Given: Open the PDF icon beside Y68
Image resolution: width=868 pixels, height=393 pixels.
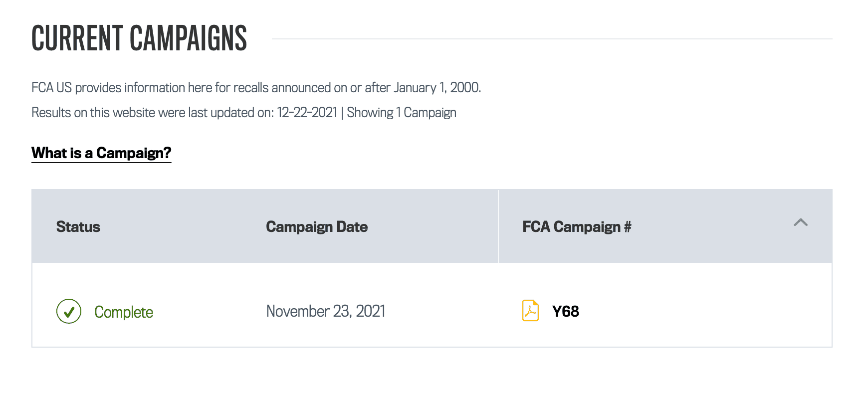Looking at the screenshot, I should pyautogui.click(x=530, y=311).
